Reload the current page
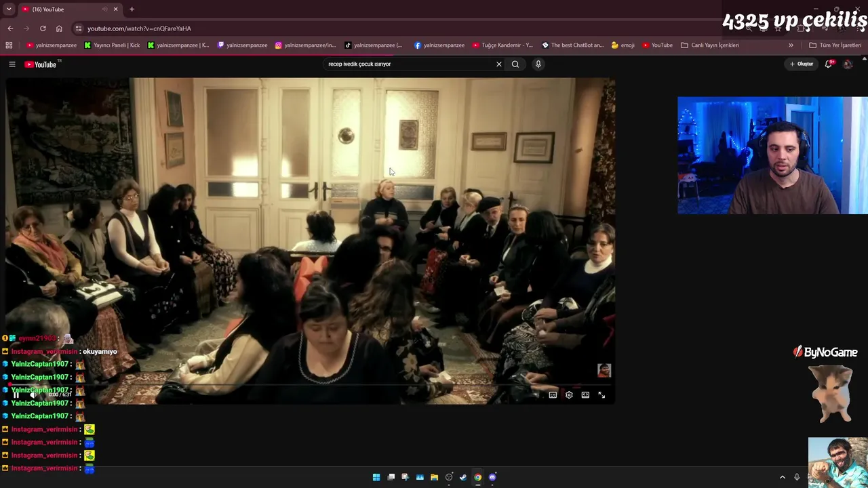 [x=43, y=28]
